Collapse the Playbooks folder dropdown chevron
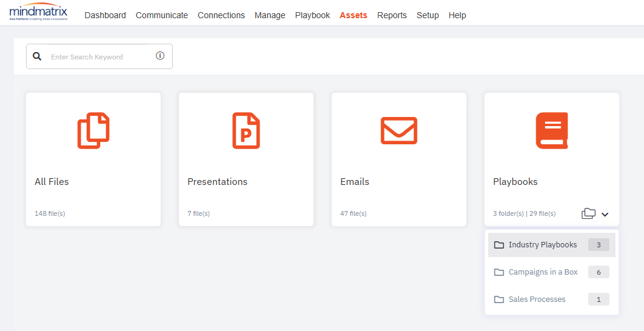The width and height of the screenshot is (644, 331). pos(605,214)
